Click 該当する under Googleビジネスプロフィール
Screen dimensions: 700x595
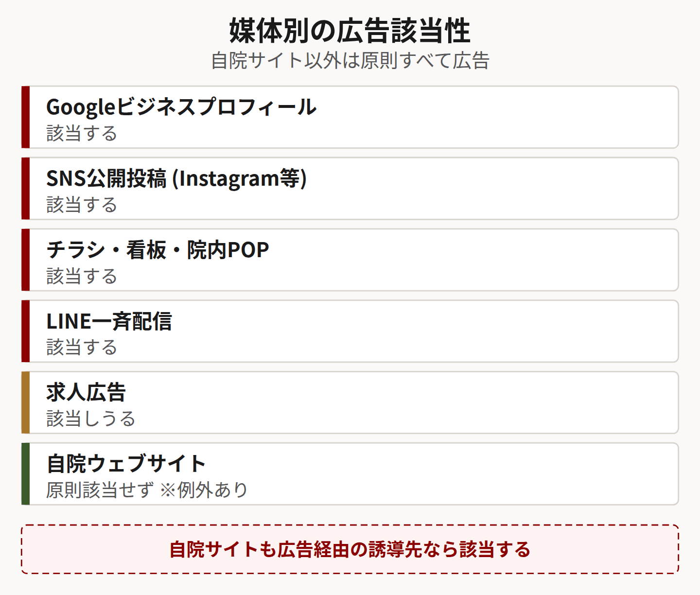click(82, 133)
